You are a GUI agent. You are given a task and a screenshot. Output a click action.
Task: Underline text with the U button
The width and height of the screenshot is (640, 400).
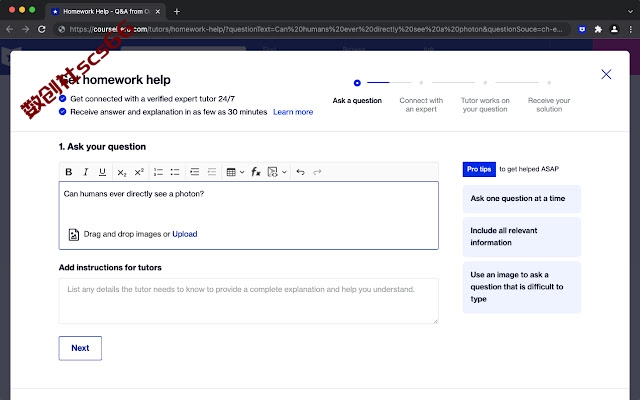102,172
